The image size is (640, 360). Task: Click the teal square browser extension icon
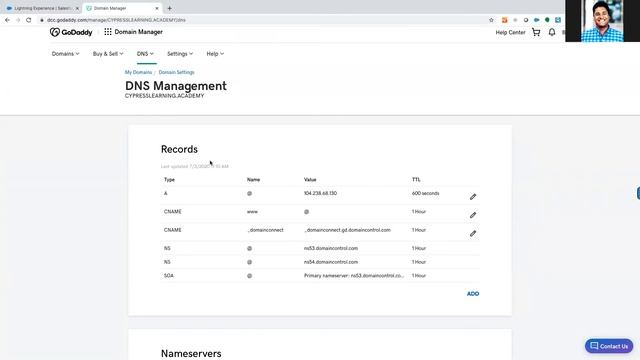click(558, 20)
